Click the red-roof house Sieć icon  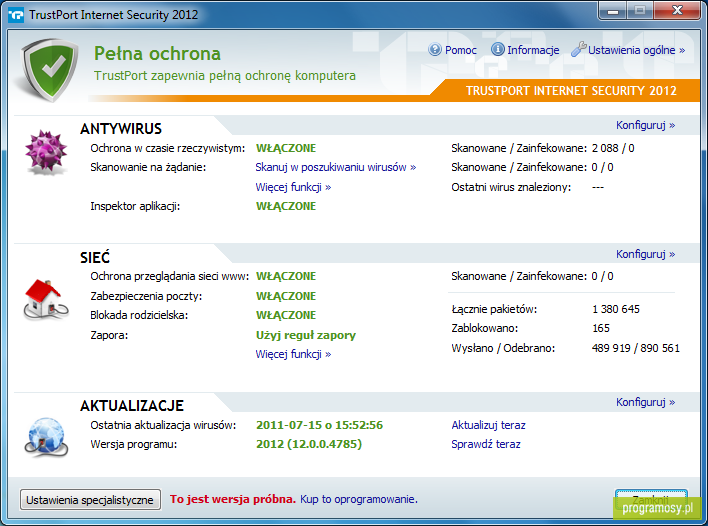(x=45, y=299)
